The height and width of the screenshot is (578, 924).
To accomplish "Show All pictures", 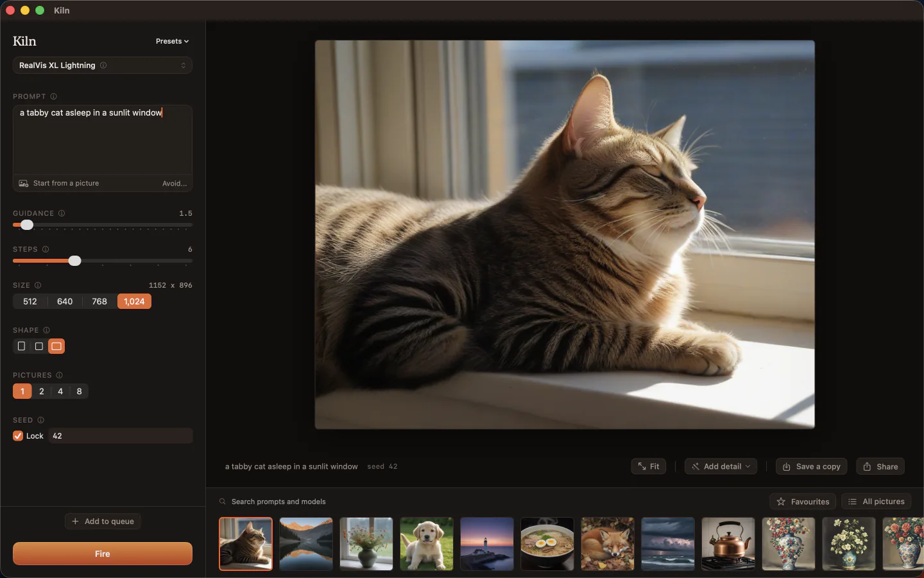I will (x=877, y=502).
